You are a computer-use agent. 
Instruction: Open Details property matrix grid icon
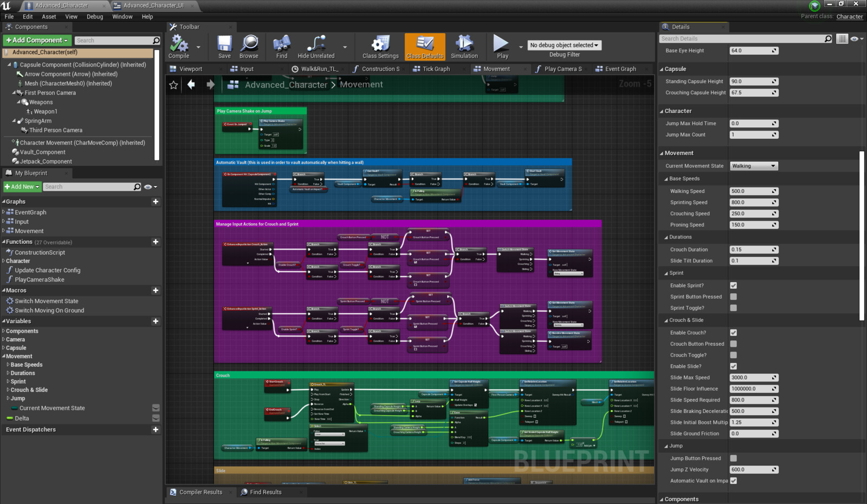(842, 38)
